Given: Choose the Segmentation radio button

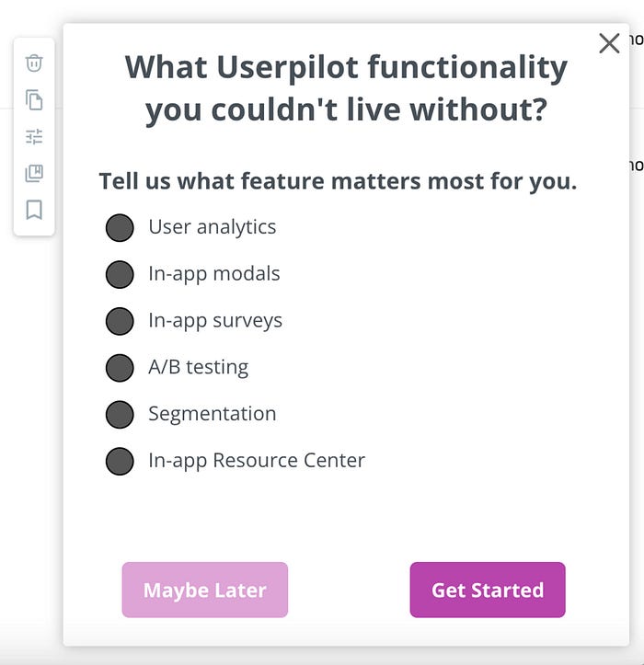Looking at the screenshot, I should [x=120, y=415].
